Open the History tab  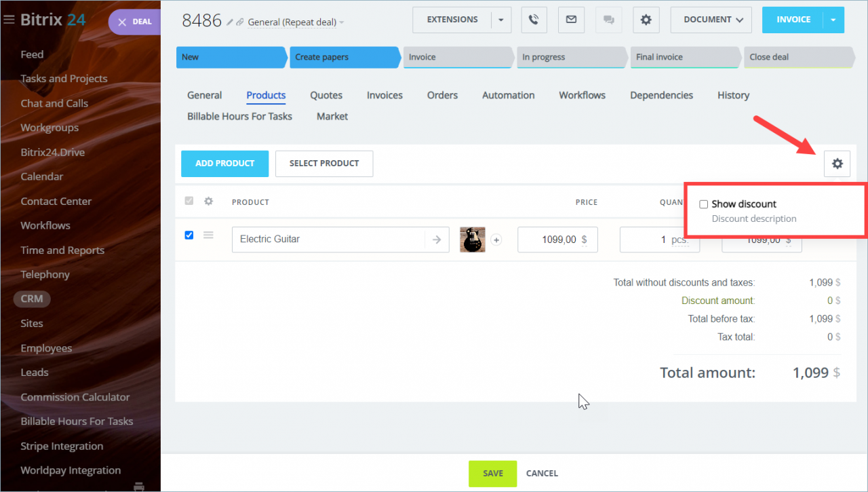tap(733, 95)
